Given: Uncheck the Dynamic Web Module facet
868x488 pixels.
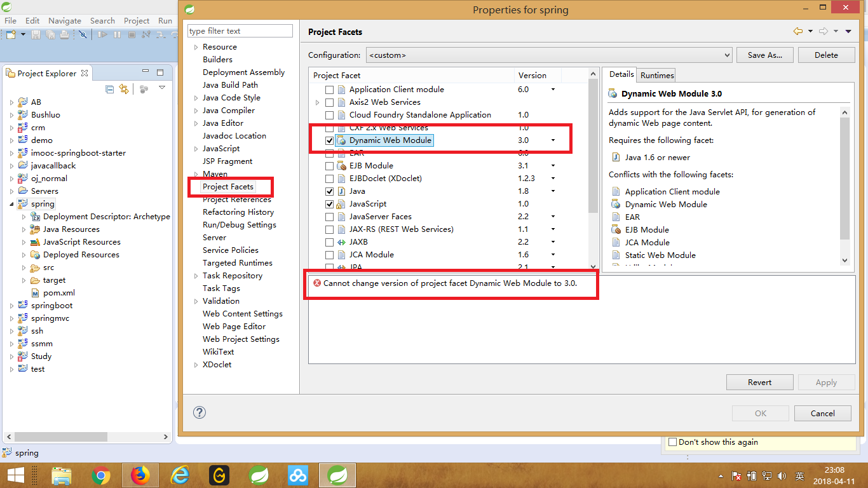Looking at the screenshot, I should pos(329,140).
